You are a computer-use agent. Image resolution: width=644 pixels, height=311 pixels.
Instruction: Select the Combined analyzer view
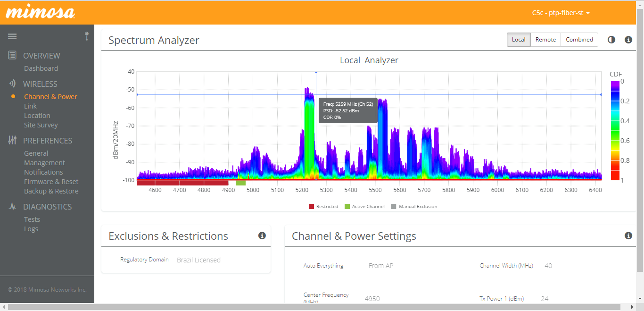579,40
